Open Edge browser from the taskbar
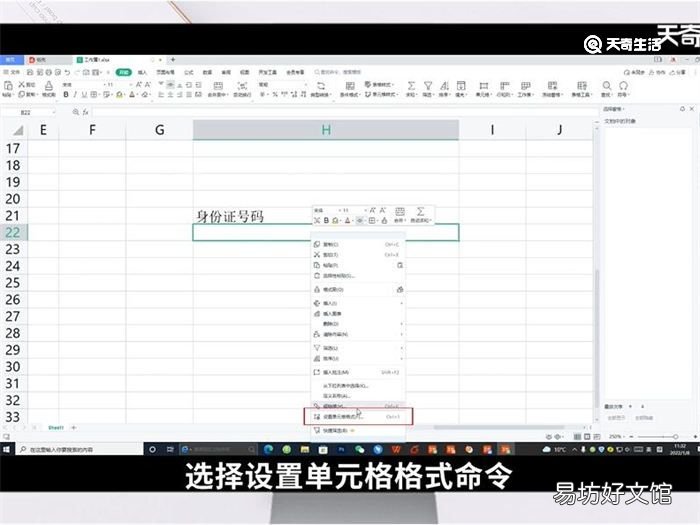700x525 pixels. tap(268, 449)
